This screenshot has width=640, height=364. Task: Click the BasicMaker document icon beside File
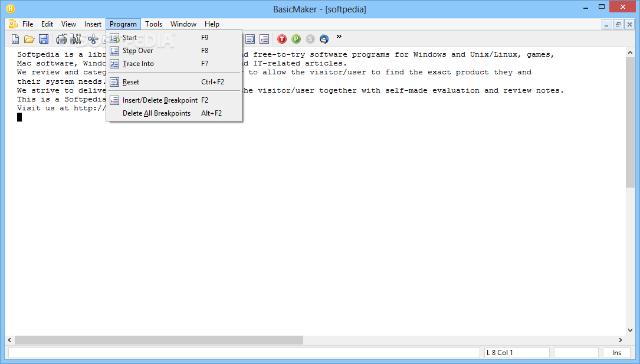13,24
